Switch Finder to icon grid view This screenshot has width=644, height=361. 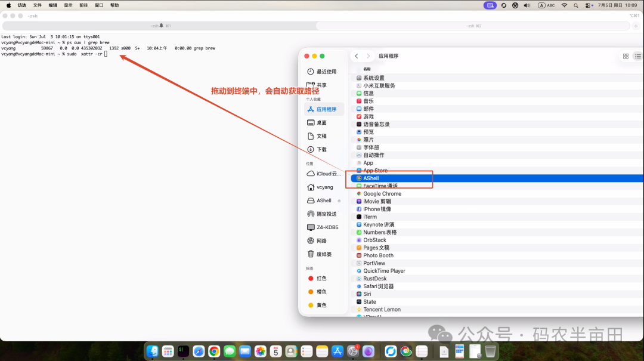pos(626,56)
